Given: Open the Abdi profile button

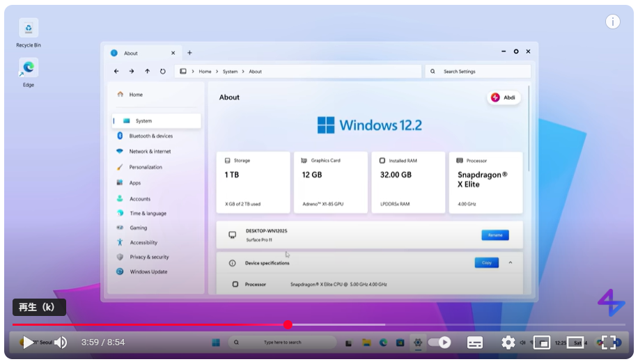Looking at the screenshot, I should (504, 97).
